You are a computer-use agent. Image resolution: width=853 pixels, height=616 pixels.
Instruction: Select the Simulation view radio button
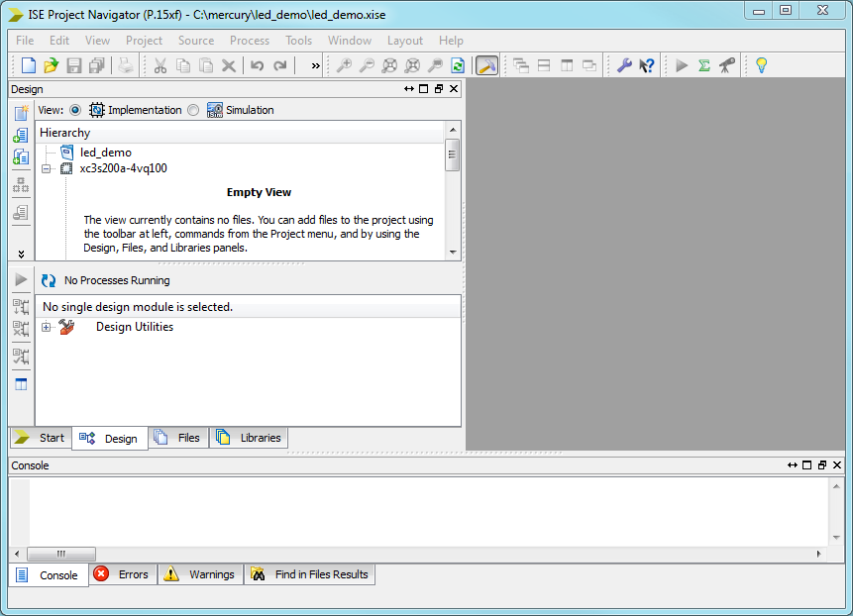click(x=193, y=110)
